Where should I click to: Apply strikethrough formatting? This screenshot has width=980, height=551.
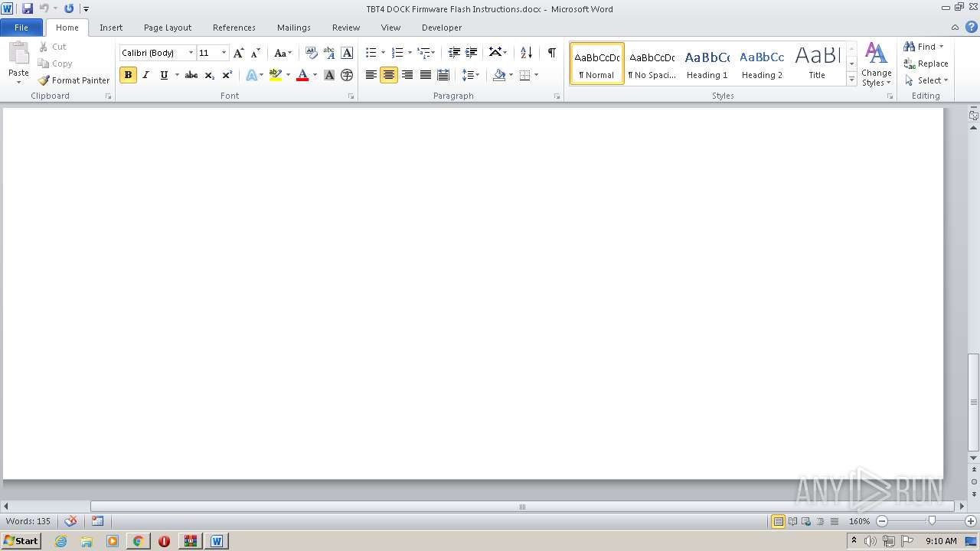(191, 75)
